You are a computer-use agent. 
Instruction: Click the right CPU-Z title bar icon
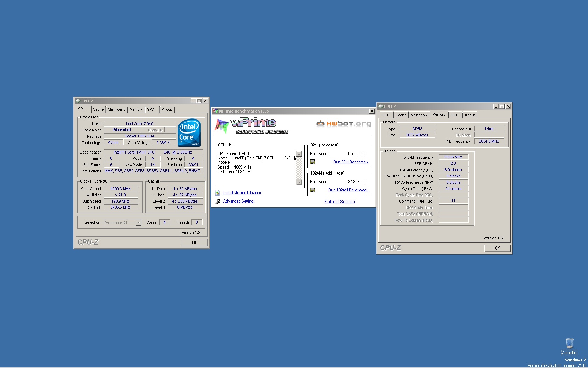381,107
